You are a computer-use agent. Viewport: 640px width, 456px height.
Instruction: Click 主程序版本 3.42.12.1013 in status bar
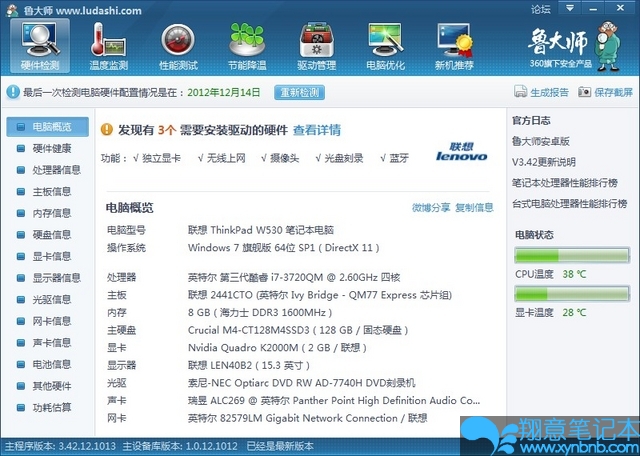(x=60, y=446)
